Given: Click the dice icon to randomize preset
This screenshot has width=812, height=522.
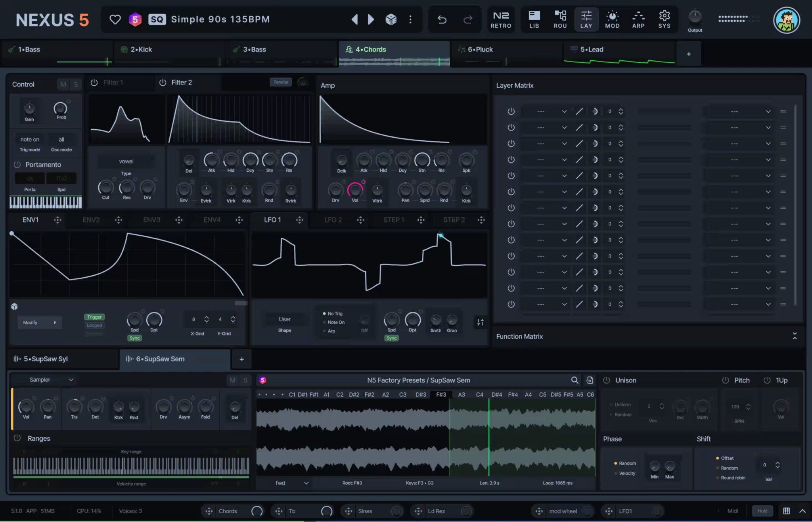Looking at the screenshot, I should click(391, 19).
